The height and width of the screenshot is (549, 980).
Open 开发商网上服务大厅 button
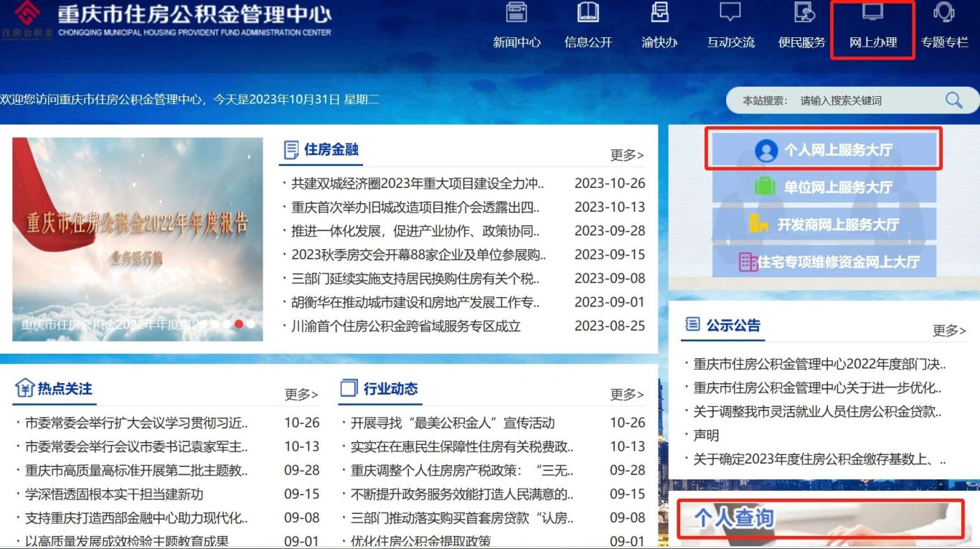(824, 224)
